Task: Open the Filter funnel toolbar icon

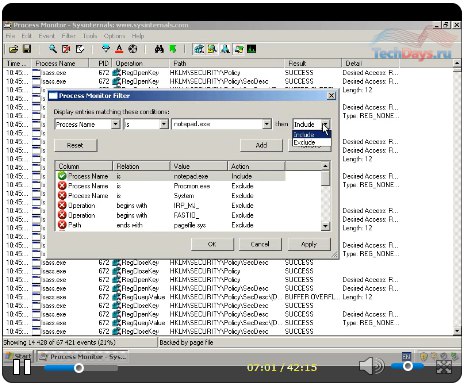Action: (x=106, y=49)
